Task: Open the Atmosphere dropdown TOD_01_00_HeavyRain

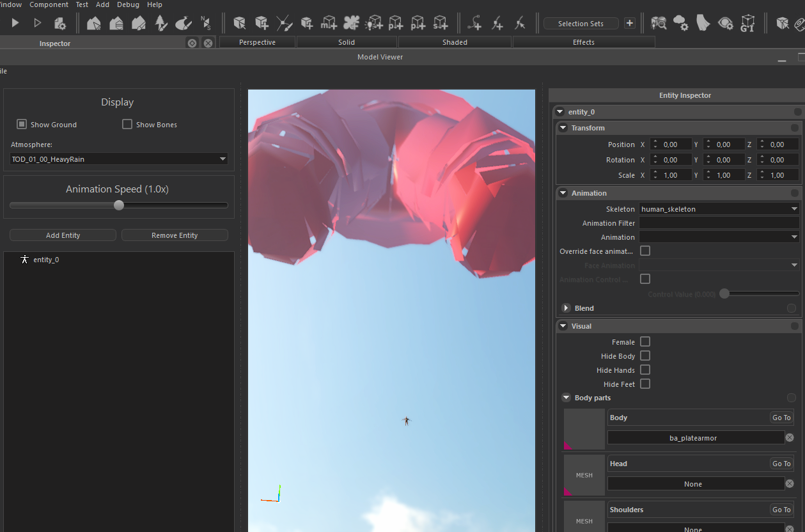Action: [119, 159]
